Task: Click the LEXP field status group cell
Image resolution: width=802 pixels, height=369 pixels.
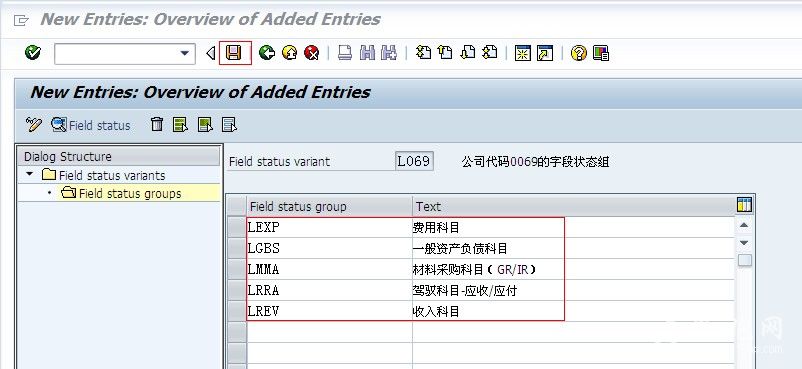Action: click(329, 227)
